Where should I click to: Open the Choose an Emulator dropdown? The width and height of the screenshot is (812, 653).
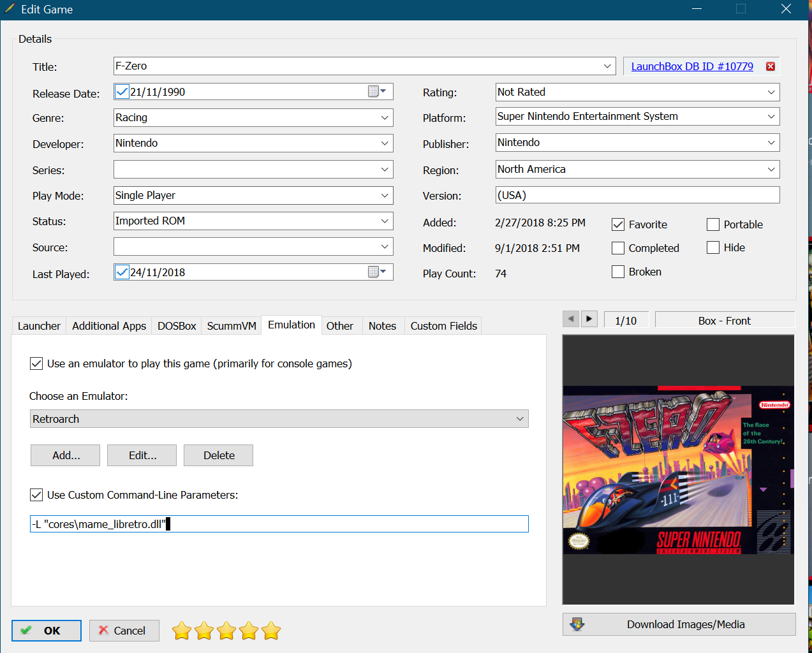coord(279,419)
